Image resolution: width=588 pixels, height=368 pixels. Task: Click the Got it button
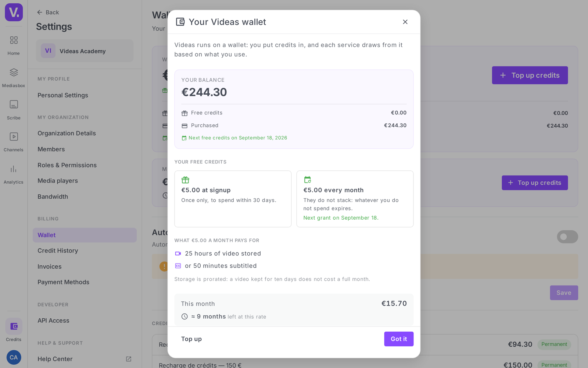coord(399,339)
